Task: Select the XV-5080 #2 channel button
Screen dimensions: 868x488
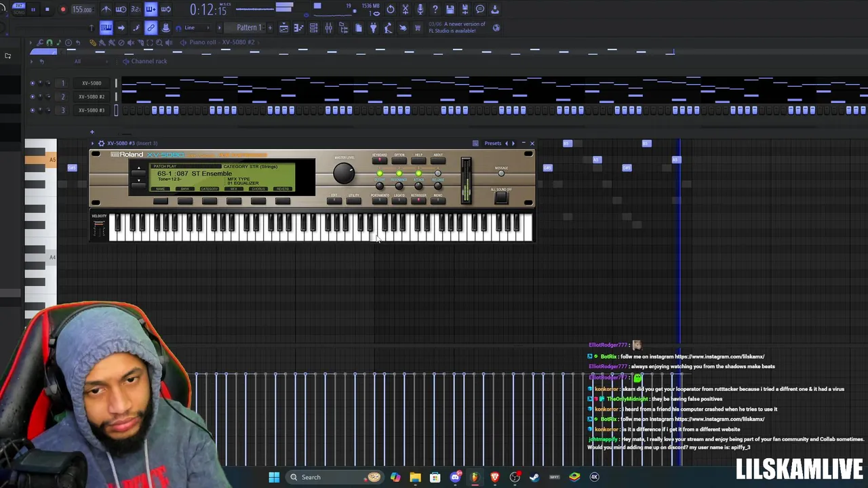Action: point(92,97)
